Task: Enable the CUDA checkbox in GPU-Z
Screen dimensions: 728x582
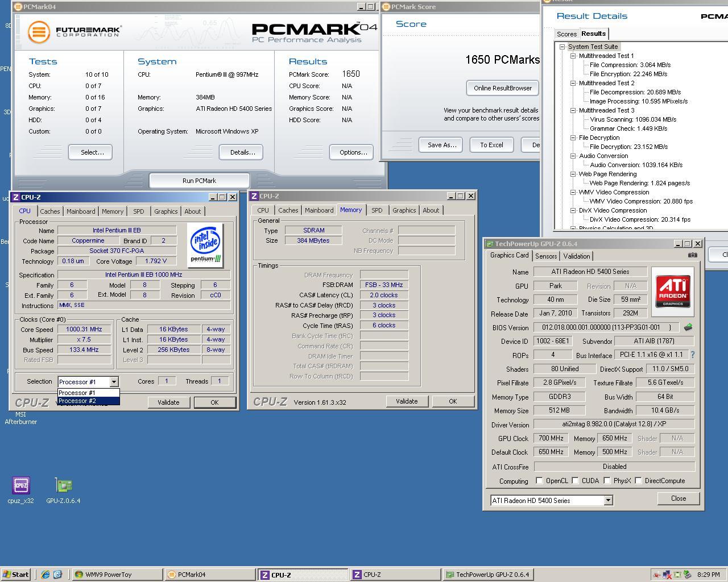Action: (575, 481)
